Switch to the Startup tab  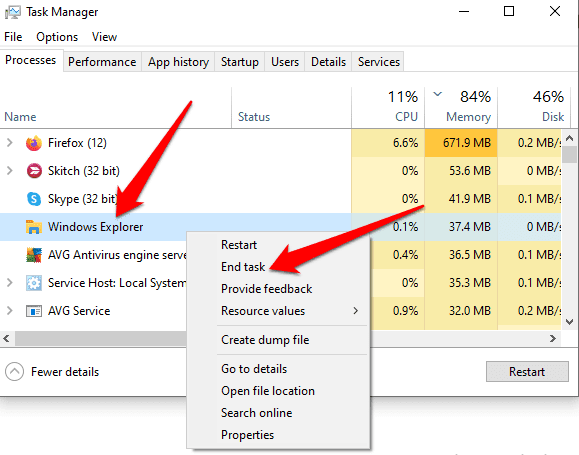(x=240, y=62)
